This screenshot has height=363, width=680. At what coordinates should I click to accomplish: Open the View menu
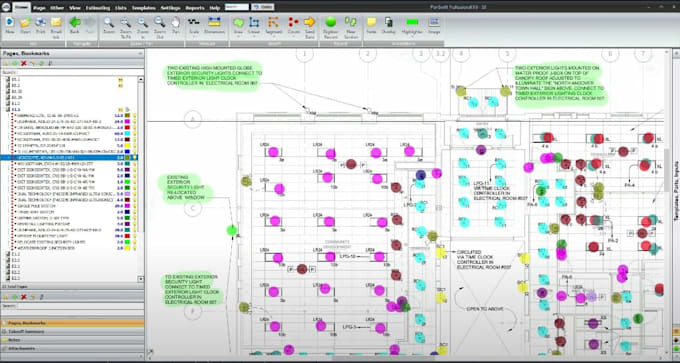coord(75,7)
